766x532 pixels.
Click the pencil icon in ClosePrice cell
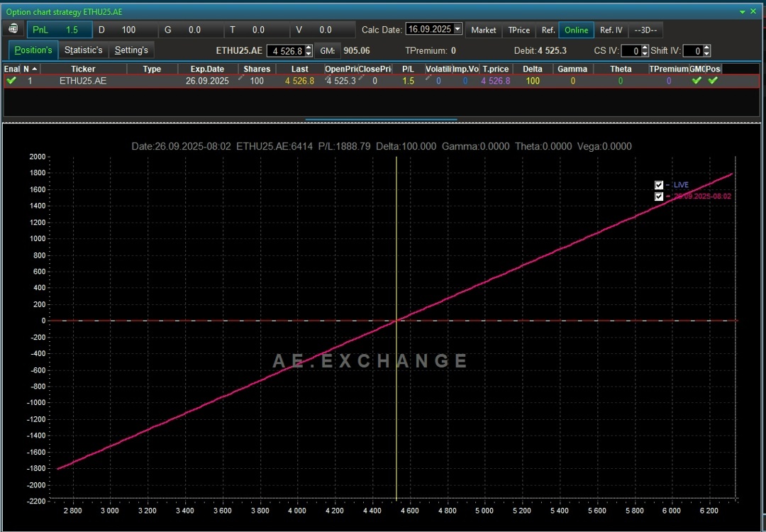[362, 78]
